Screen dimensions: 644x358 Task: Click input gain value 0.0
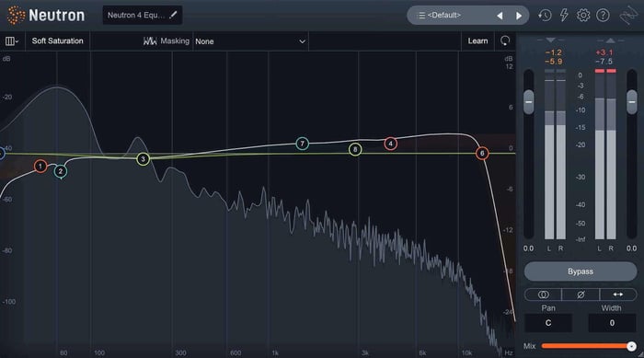coord(529,248)
